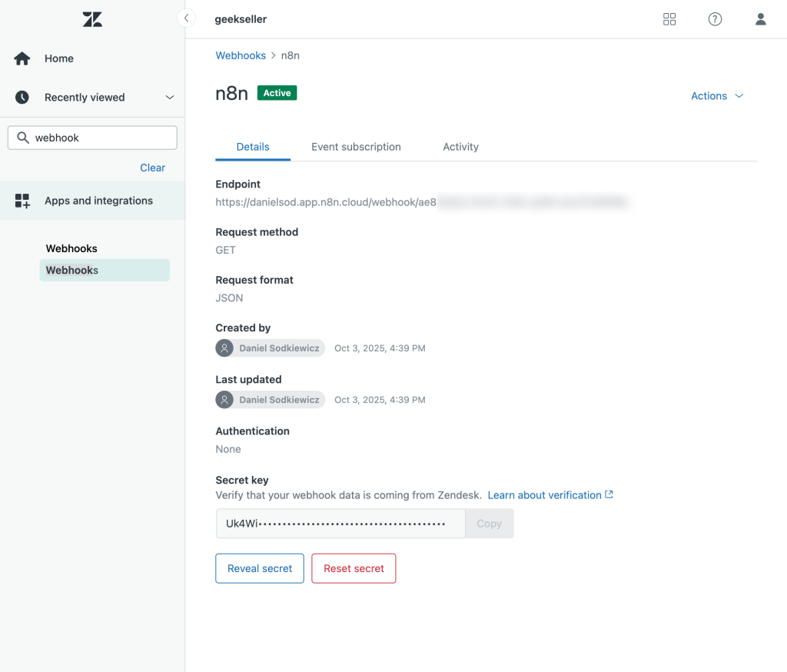The height and width of the screenshot is (672, 787).
Task: Expand the Recently viewed section chevron
Action: [170, 98]
